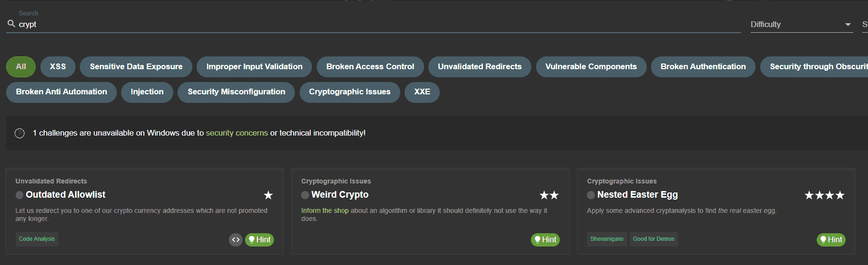This screenshot has width=868, height=265.
Task: Click the Nested Easter Egg four-star rating
Action: click(x=824, y=195)
